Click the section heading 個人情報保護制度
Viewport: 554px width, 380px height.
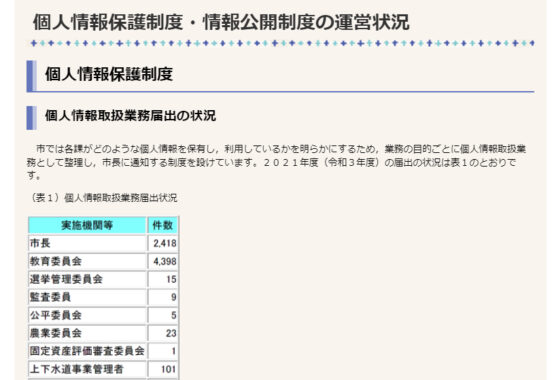(109, 75)
